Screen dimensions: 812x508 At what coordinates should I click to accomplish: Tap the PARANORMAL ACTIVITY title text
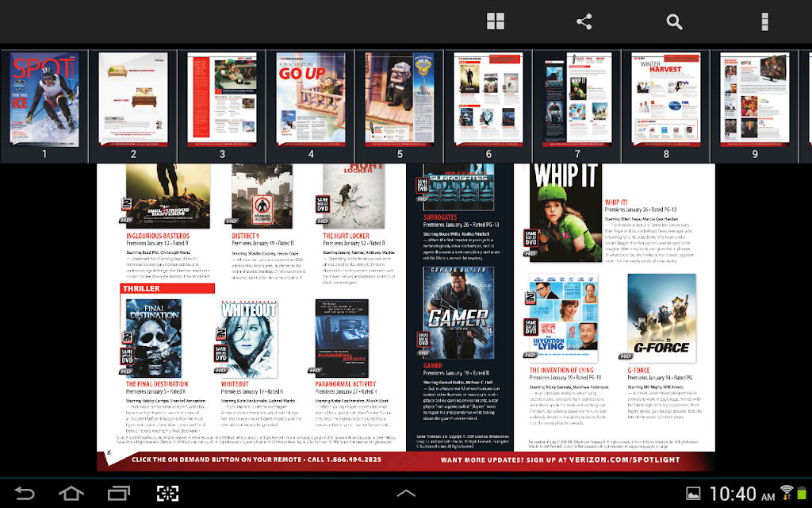pos(346,384)
